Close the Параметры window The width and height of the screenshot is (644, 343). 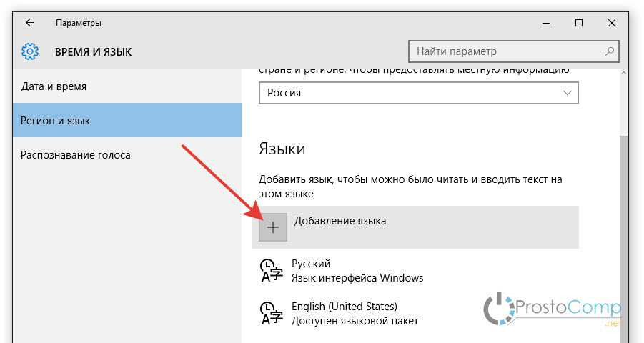612,23
